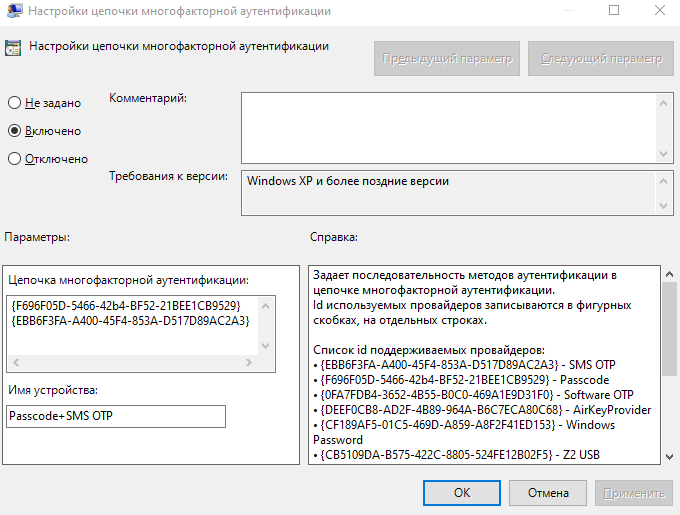Viewport: 680px width, 515px height.
Task: Select the "Включено" radio option
Action: tap(15, 131)
